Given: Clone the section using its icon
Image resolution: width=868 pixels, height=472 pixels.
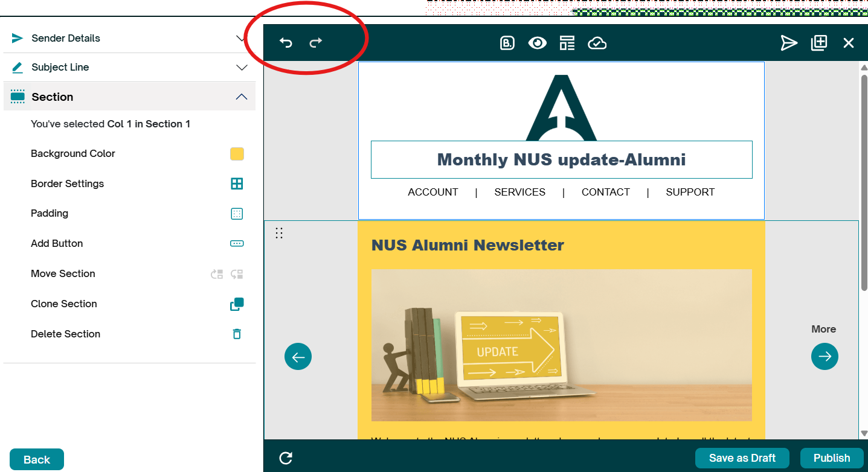Looking at the screenshot, I should coord(237,304).
